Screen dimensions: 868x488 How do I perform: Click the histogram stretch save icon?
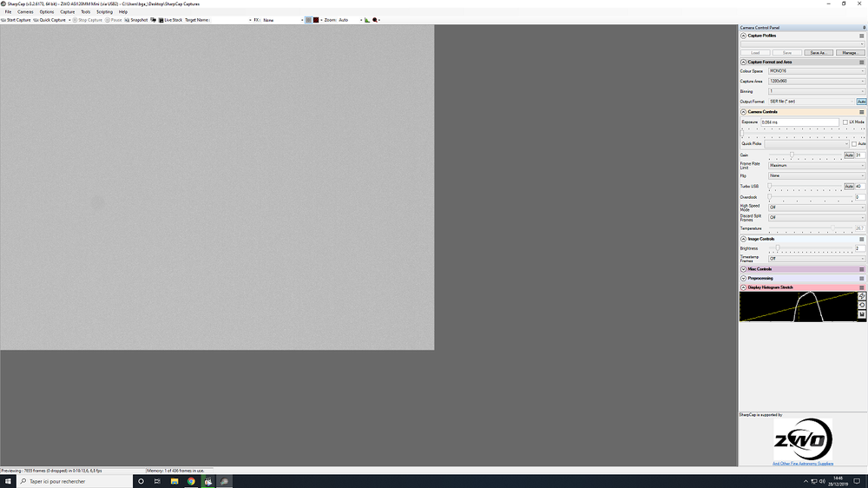(x=862, y=314)
